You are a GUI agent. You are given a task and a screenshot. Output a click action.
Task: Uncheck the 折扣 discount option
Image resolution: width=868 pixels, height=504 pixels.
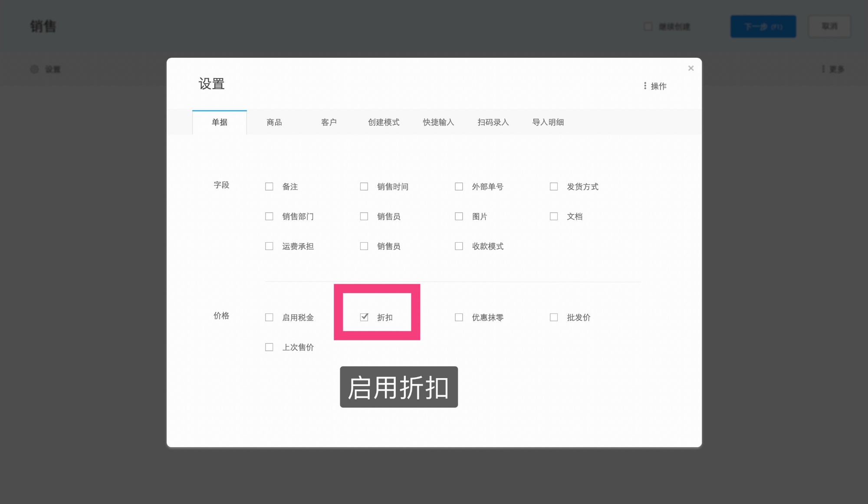coord(364,317)
